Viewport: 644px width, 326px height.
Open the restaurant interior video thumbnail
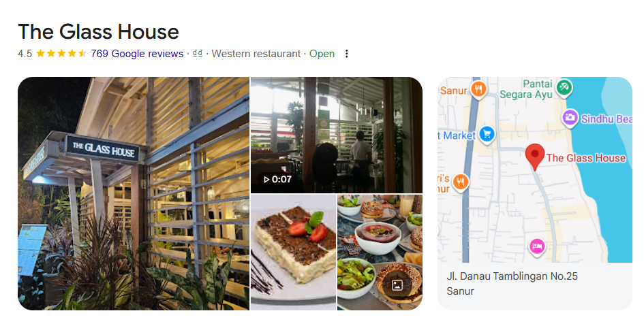337,135
